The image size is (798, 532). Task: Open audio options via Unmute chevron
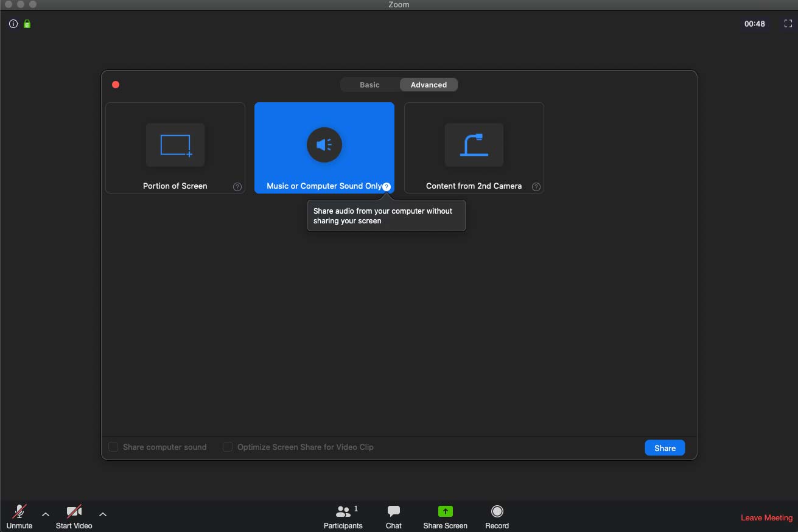point(46,514)
